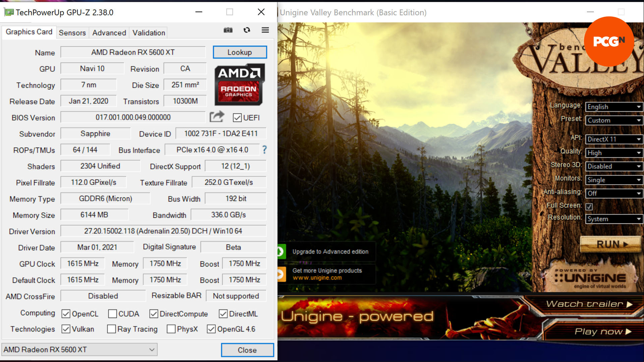Toggle the DirectML checkbox
644x362 pixels.
click(223, 314)
